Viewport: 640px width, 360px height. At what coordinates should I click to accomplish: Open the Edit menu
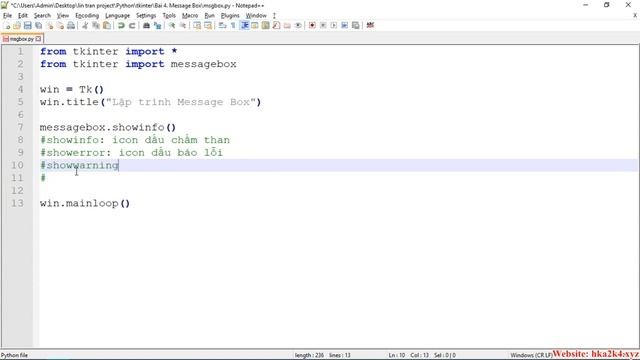point(23,16)
